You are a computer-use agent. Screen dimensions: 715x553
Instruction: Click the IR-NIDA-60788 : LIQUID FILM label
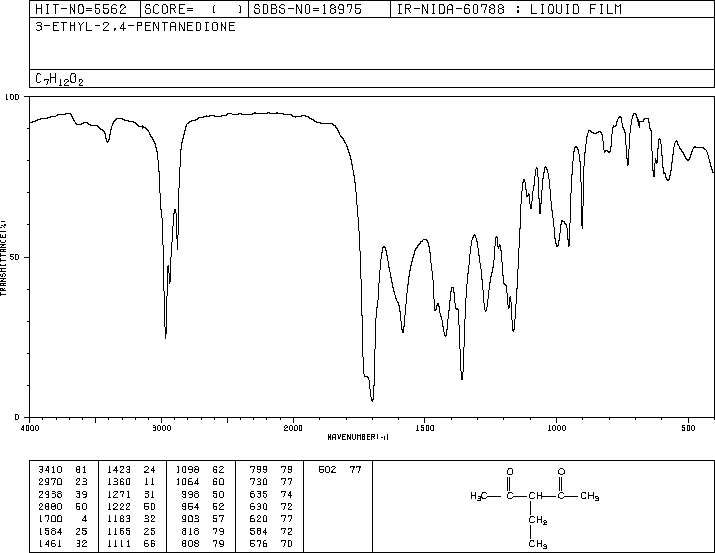[x=509, y=9]
